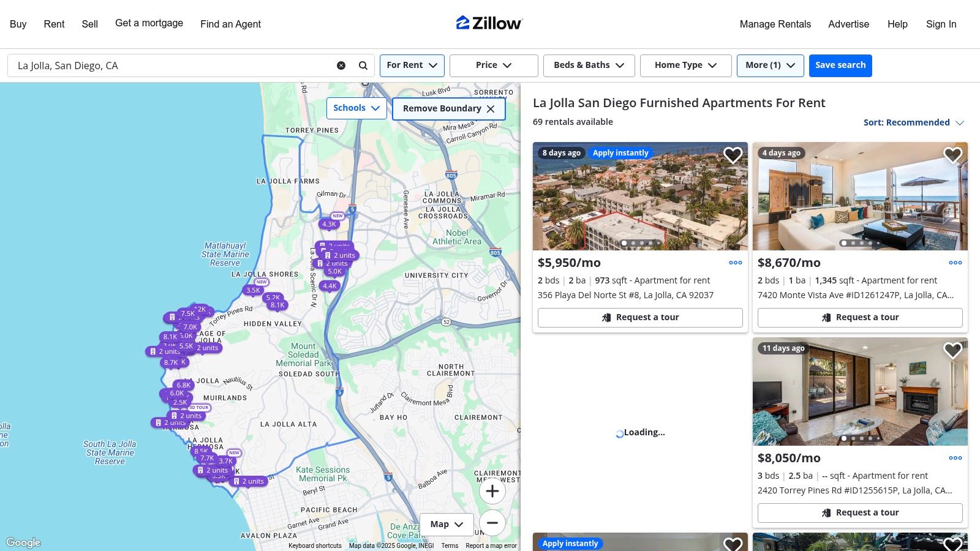Screen dimensions: 980x551
Task: Expand the Home Type filter
Action: click(x=685, y=66)
